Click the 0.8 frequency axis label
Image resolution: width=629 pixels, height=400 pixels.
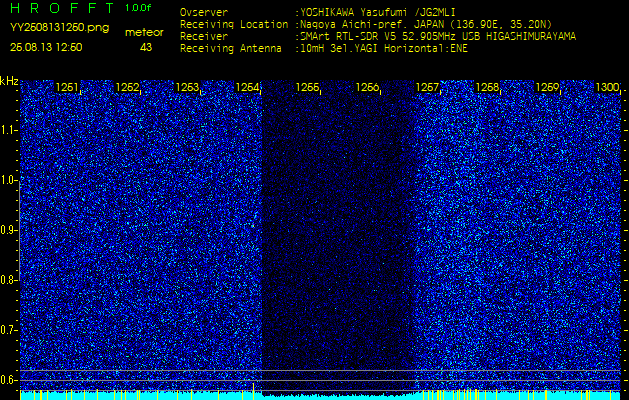pyautogui.click(x=8, y=280)
